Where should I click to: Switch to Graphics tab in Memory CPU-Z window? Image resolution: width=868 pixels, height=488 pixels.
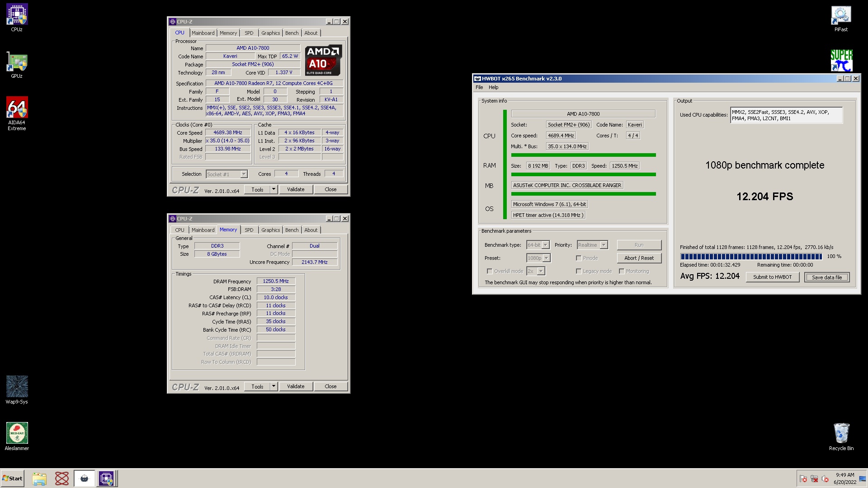pos(270,230)
